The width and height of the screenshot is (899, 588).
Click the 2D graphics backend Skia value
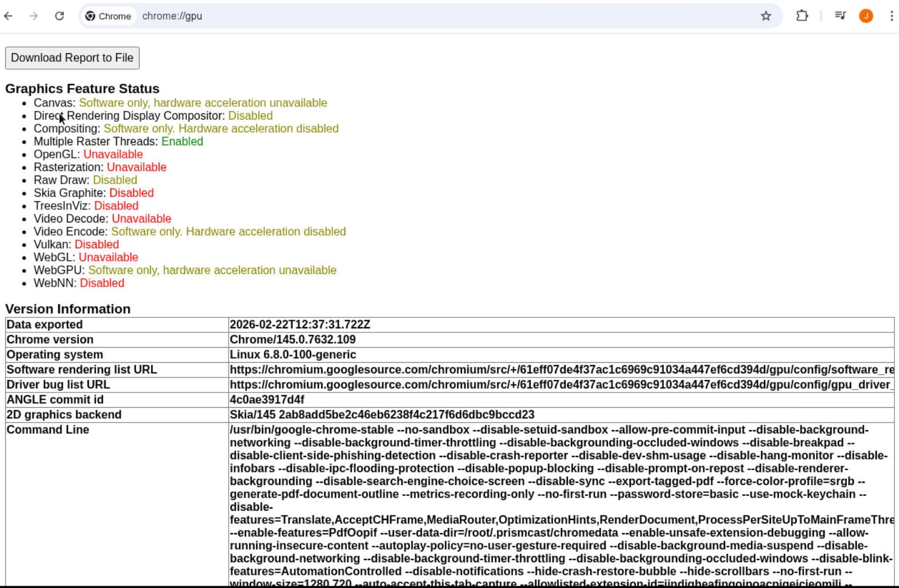[381, 414]
